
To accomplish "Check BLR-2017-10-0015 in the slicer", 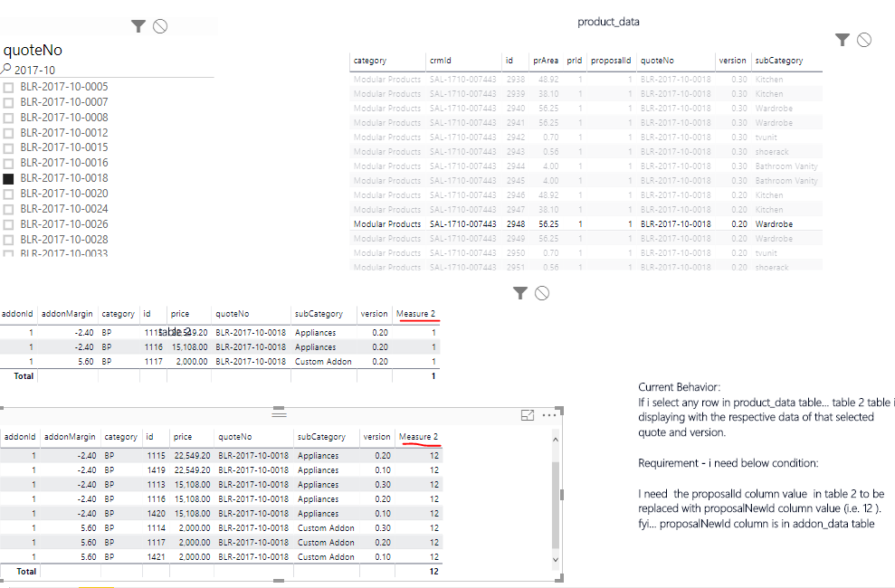I will click(x=8, y=148).
